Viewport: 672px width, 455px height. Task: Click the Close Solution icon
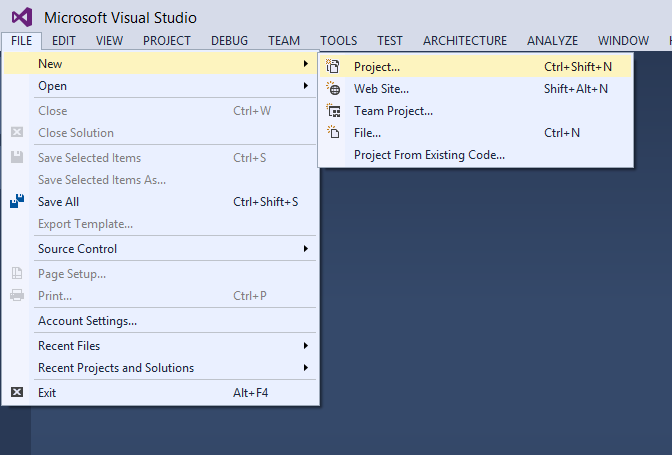click(x=17, y=132)
